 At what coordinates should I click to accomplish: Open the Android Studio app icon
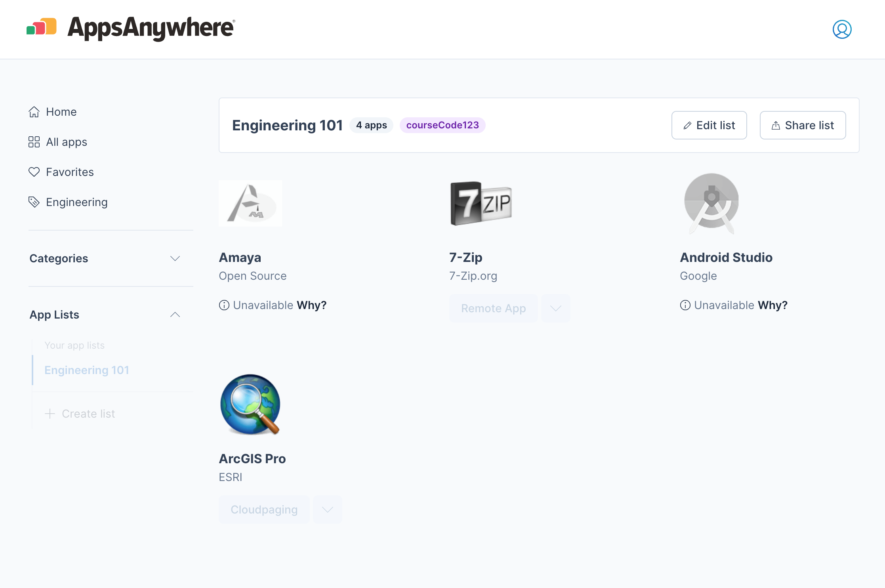711,203
